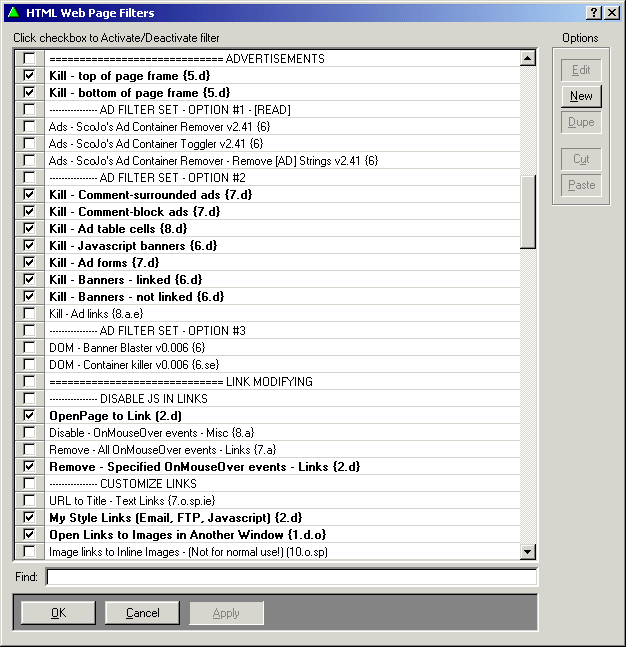Image resolution: width=626 pixels, height=647 pixels.
Task: Disable Kill - Javascript banners checkbox
Action: coord(29,246)
